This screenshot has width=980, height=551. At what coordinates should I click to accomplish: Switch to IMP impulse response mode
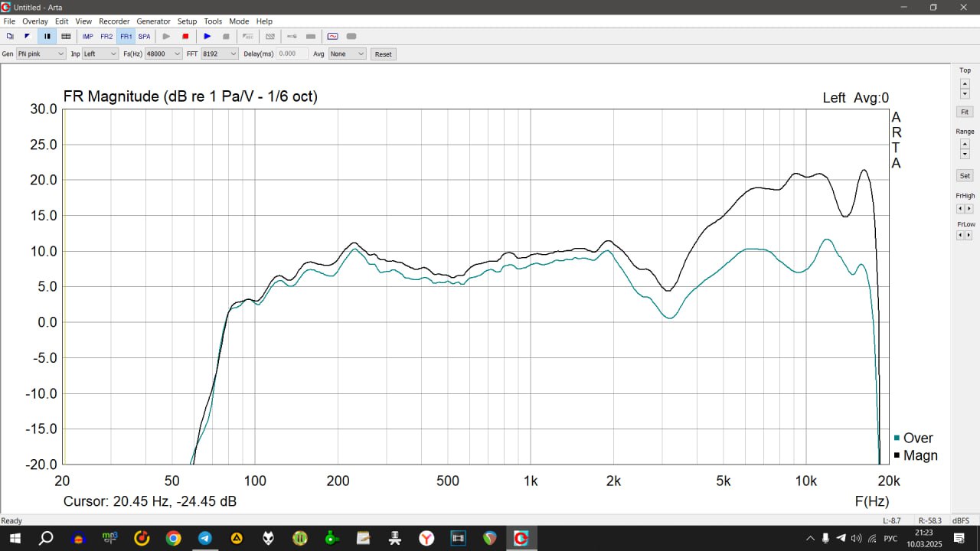(88, 36)
